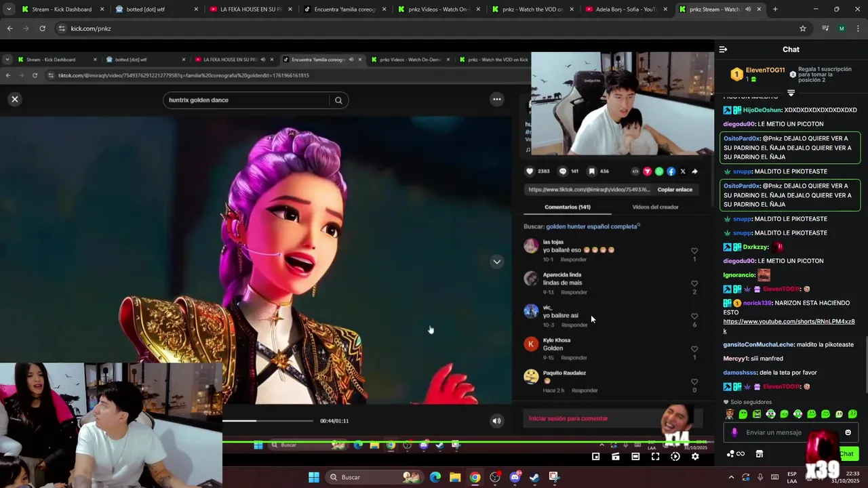Go to next TikTok video with down chevron

tap(497, 262)
